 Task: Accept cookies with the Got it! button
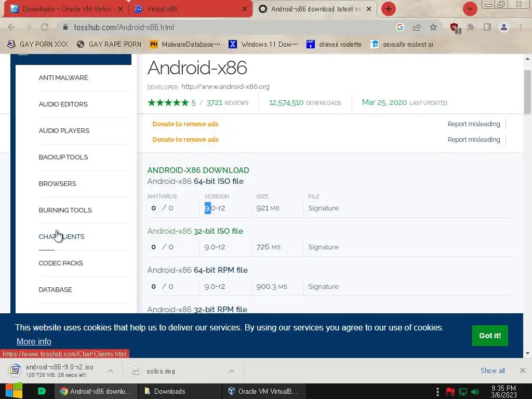[x=490, y=336]
